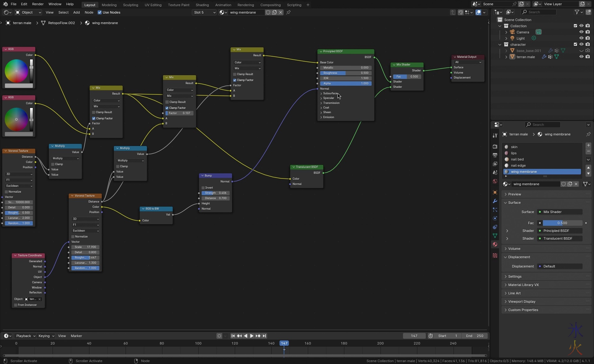This screenshot has width=594, height=364.
Task: Enable Invert on the Bump node
Action: click(203, 188)
